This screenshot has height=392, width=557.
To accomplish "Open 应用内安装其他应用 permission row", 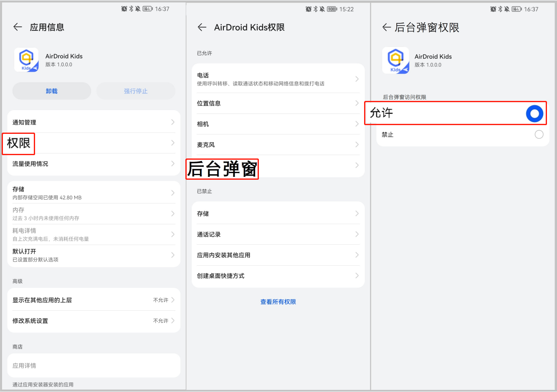I will [278, 255].
